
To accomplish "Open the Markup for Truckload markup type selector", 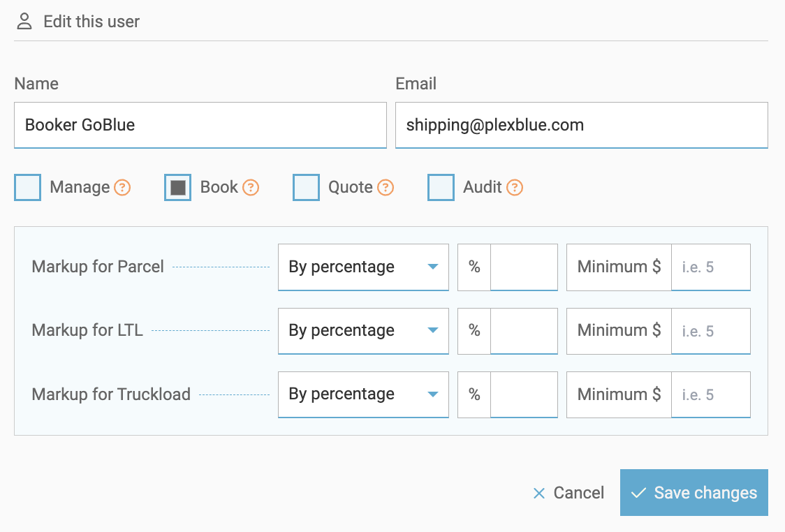I will pyautogui.click(x=363, y=394).
